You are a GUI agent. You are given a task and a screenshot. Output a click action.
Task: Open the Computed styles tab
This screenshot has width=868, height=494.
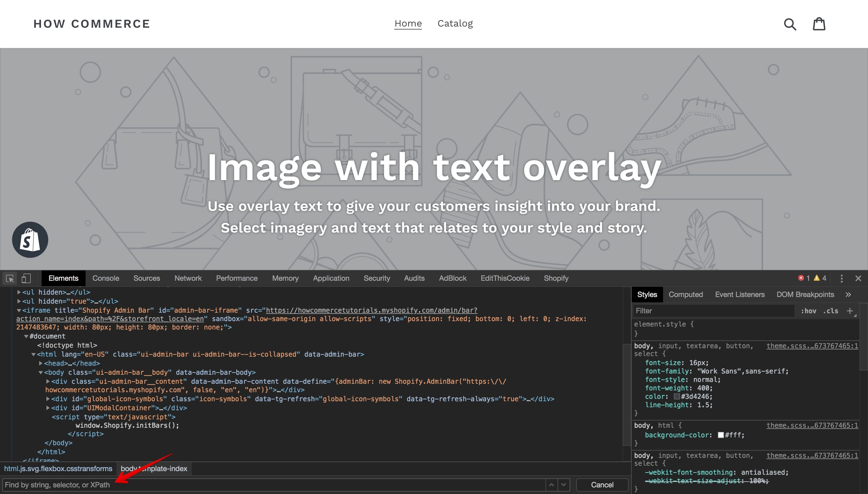tap(686, 295)
